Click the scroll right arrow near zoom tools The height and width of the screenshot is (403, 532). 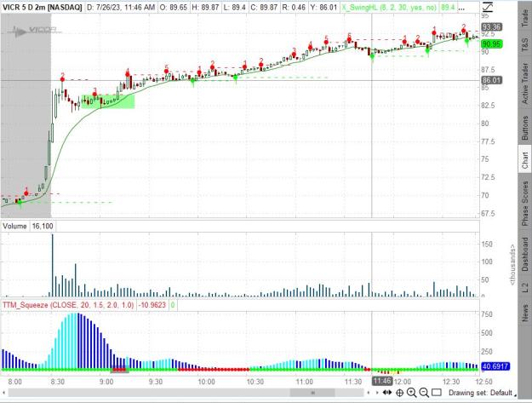click(x=376, y=393)
